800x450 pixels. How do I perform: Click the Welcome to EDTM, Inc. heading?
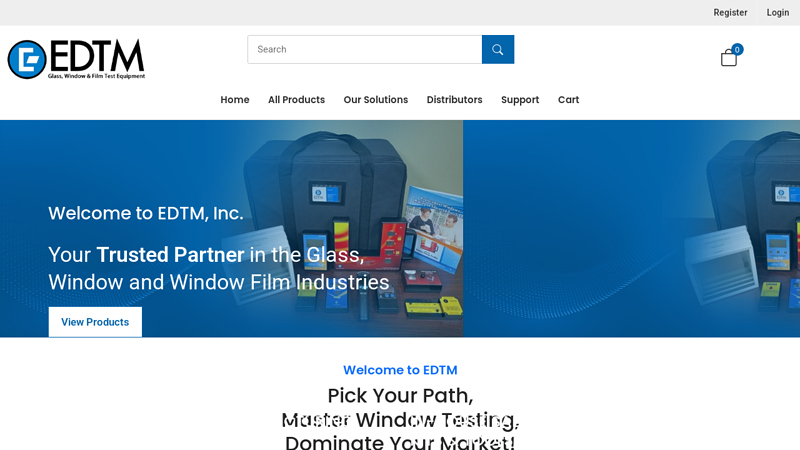(x=145, y=213)
